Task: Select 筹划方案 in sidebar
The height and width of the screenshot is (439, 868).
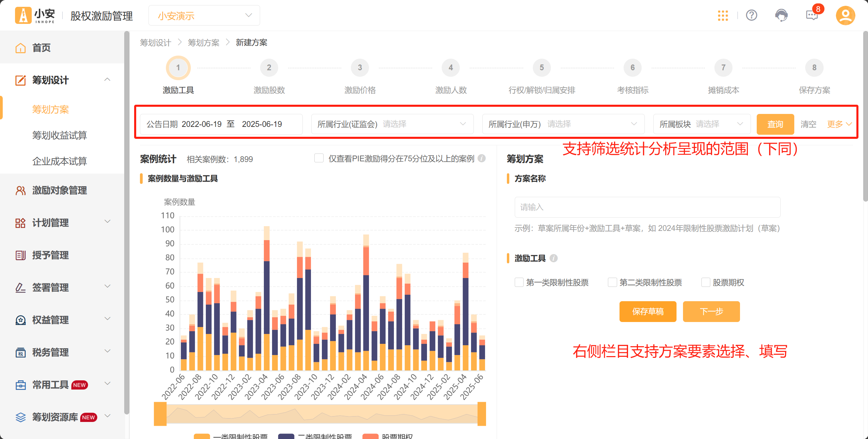Action: coord(51,109)
